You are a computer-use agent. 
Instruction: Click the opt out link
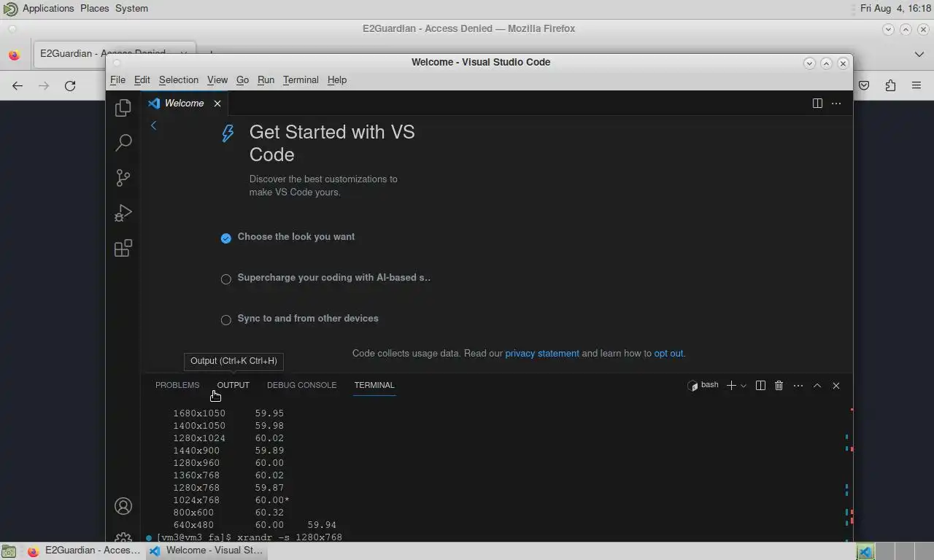pyautogui.click(x=668, y=354)
